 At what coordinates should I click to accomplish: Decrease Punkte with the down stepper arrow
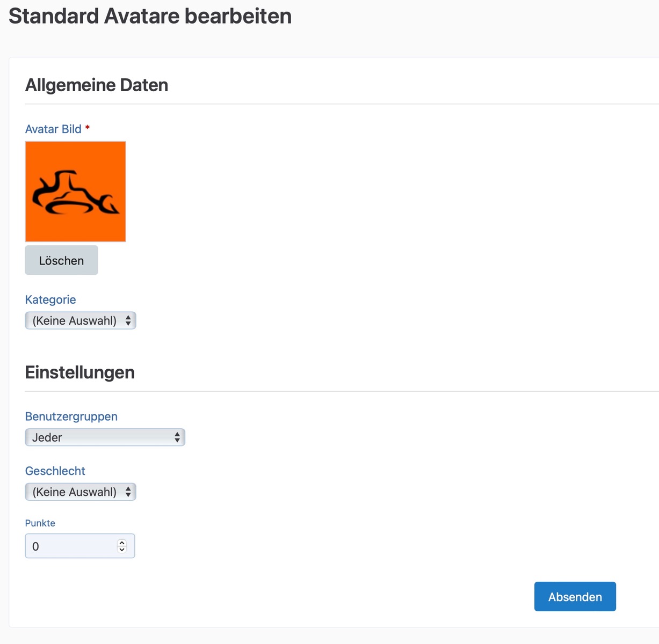122,550
